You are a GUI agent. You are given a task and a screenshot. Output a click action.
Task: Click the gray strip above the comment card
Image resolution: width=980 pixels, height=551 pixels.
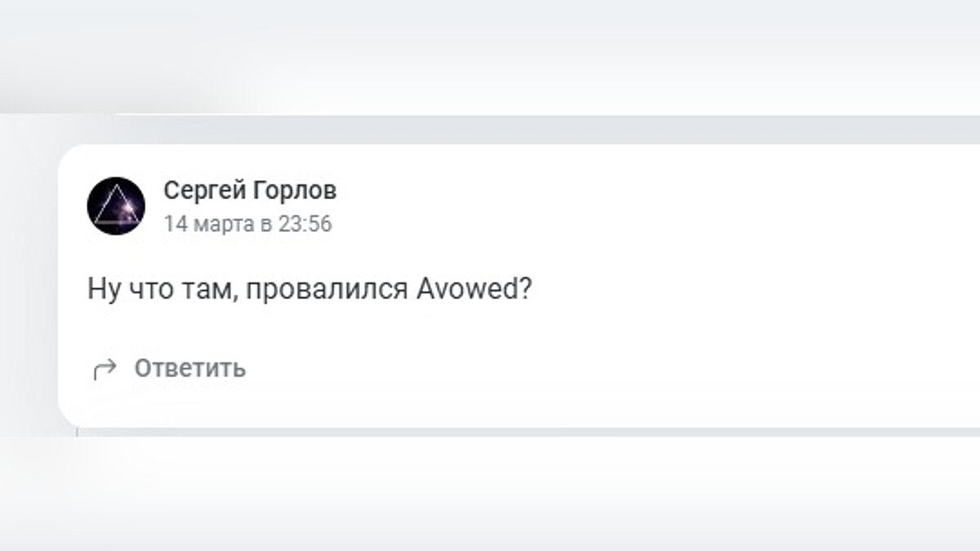pyautogui.click(x=490, y=129)
